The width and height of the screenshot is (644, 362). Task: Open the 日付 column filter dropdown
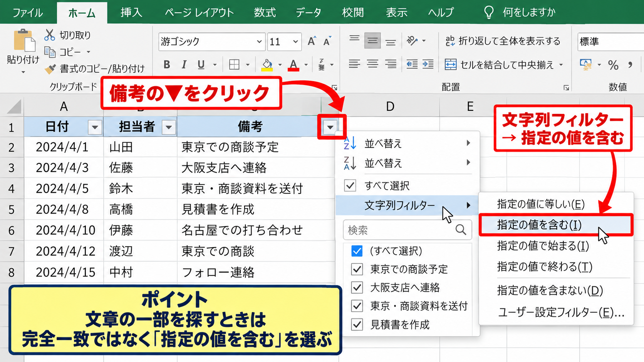tap(95, 127)
